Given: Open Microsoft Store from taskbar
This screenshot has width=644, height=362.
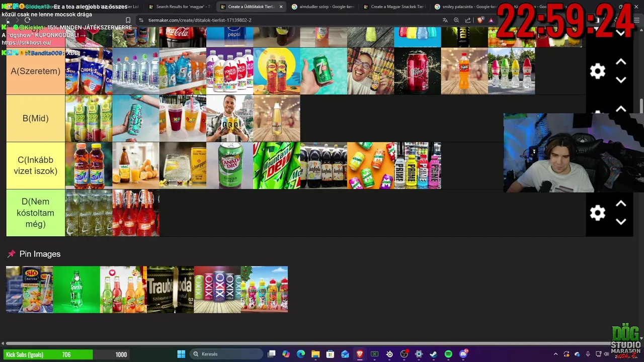Looking at the screenshot, I should pyautogui.click(x=331, y=354).
